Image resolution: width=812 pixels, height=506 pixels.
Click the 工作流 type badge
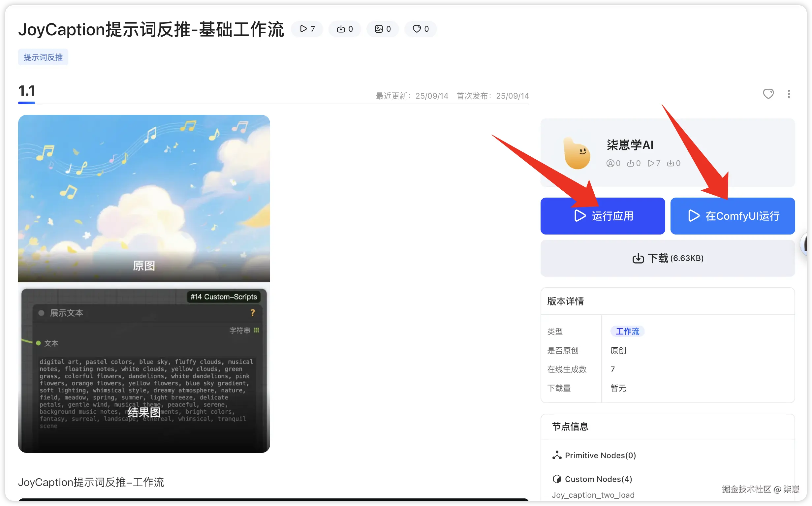(627, 331)
